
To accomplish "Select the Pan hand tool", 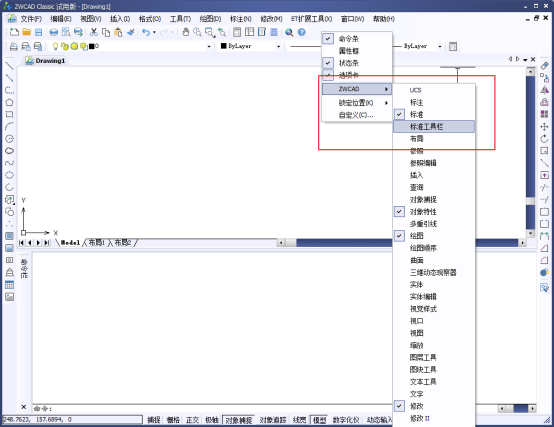I will (x=185, y=32).
